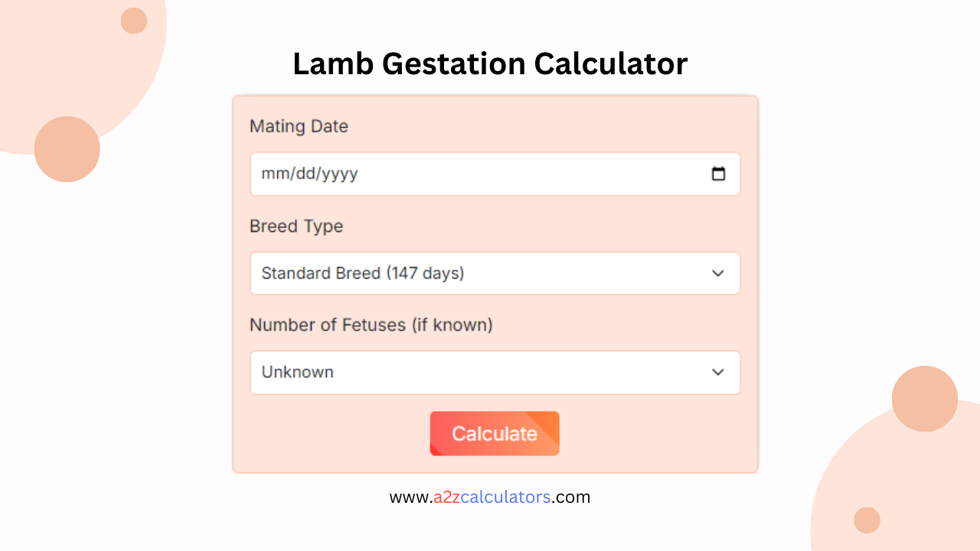The height and width of the screenshot is (551, 980).
Task: Click the Lamb Gestation Calculator title
Action: tap(489, 64)
